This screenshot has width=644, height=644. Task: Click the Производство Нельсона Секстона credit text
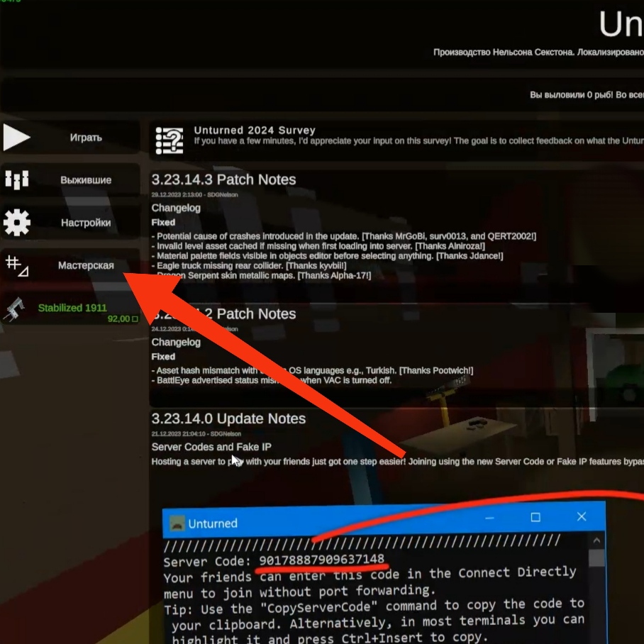[x=538, y=52]
